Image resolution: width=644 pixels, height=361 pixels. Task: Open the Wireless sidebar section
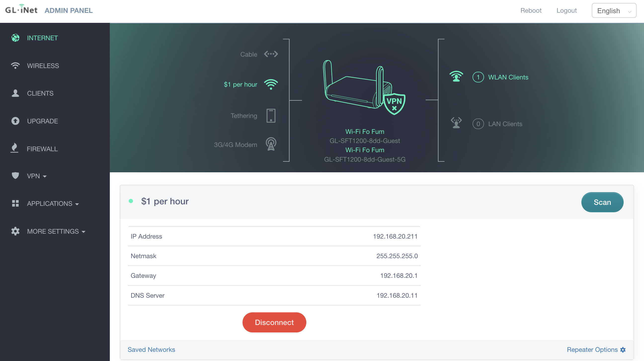pyautogui.click(x=43, y=66)
